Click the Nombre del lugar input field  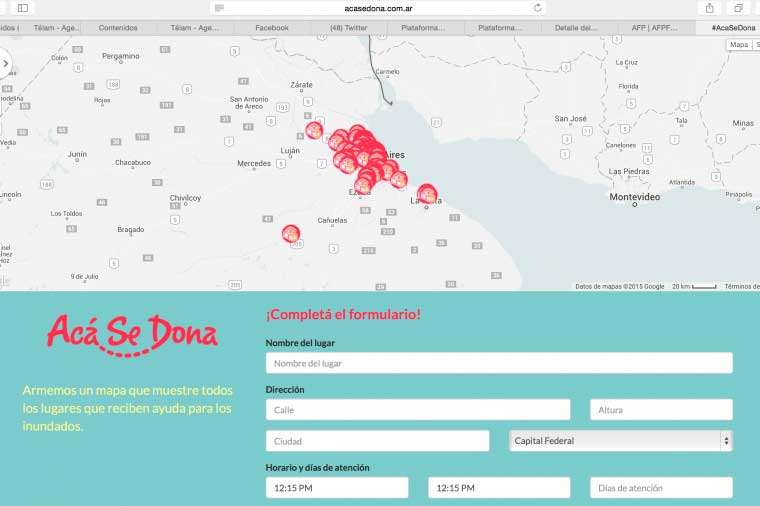pos(498,363)
